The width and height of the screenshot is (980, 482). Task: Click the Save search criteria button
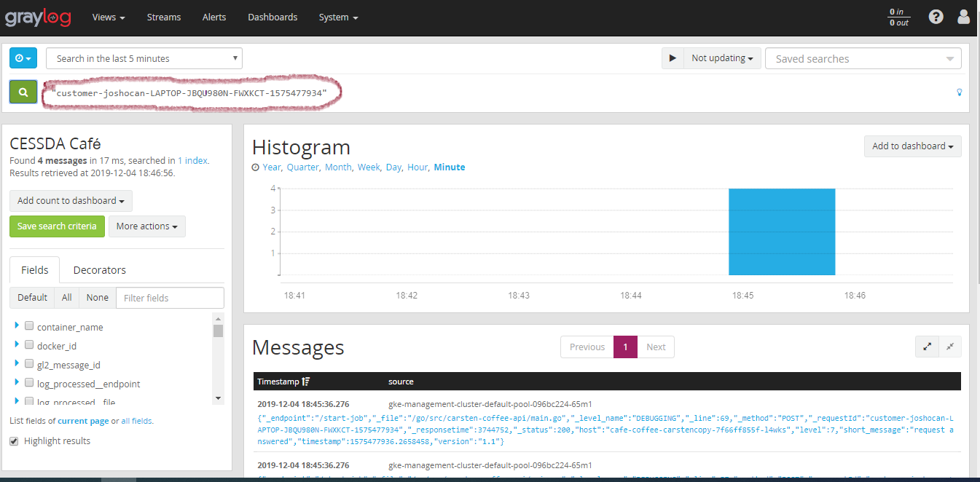click(57, 226)
